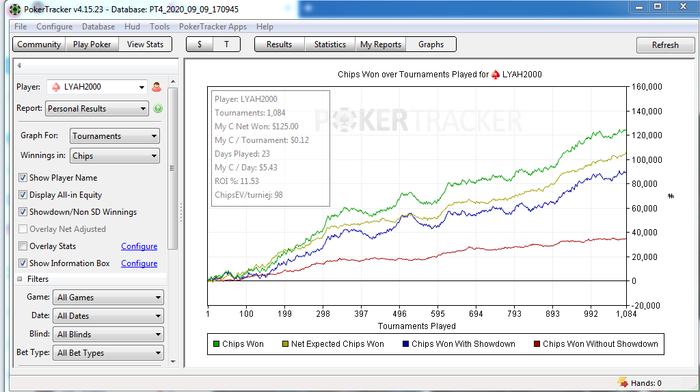
Task: Click the 'Hands: 0' status text
Action: pyautogui.click(x=646, y=383)
